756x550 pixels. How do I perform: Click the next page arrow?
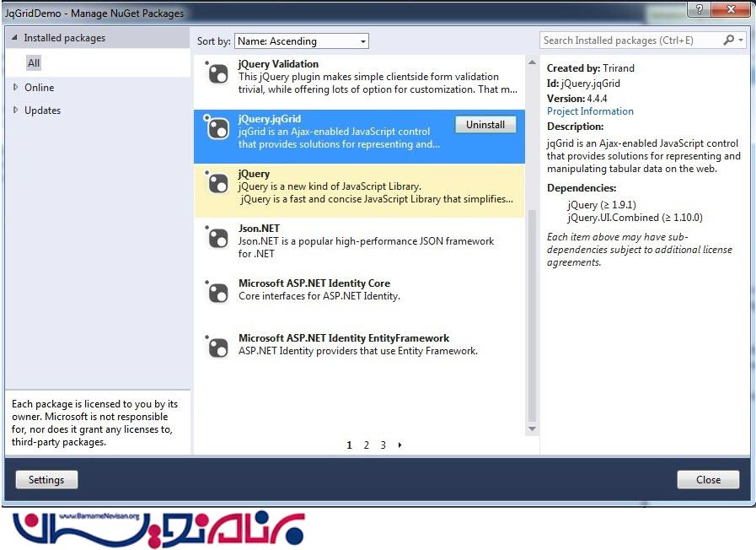point(399,445)
